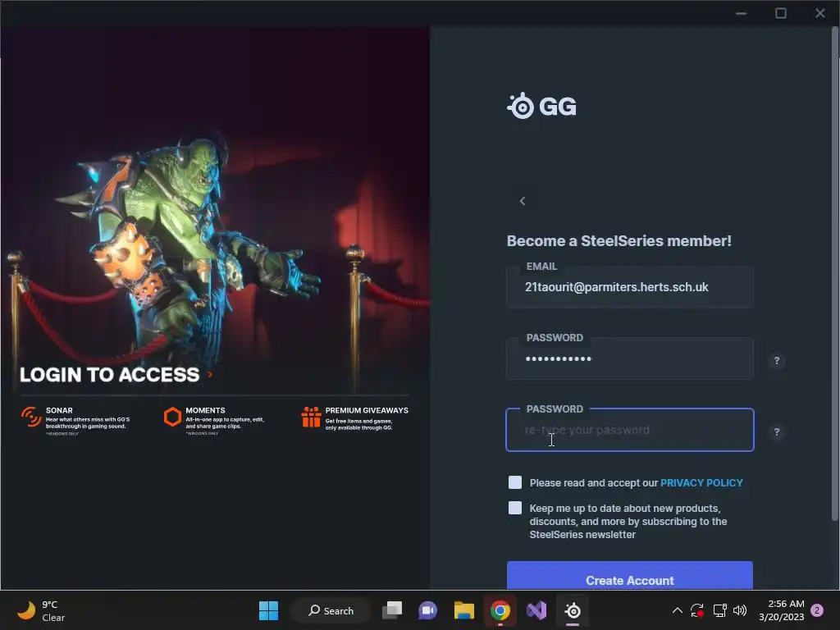The width and height of the screenshot is (840, 630).
Task: Maximize the GG window
Action: tap(781, 13)
